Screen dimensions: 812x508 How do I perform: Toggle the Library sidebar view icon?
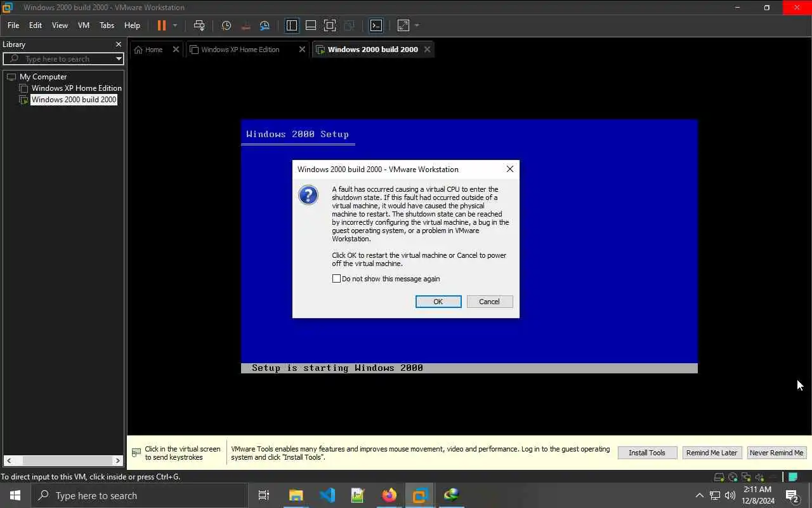(x=292, y=25)
